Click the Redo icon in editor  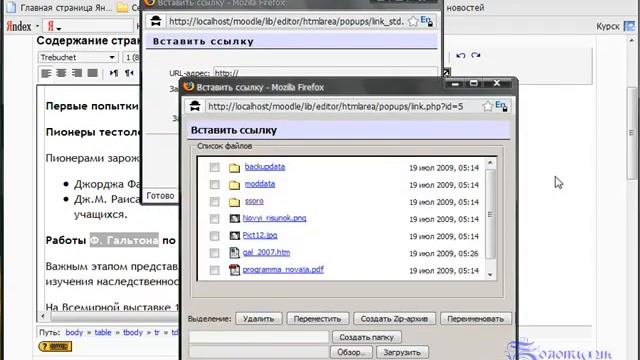pyautogui.click(x=476, y=55)
